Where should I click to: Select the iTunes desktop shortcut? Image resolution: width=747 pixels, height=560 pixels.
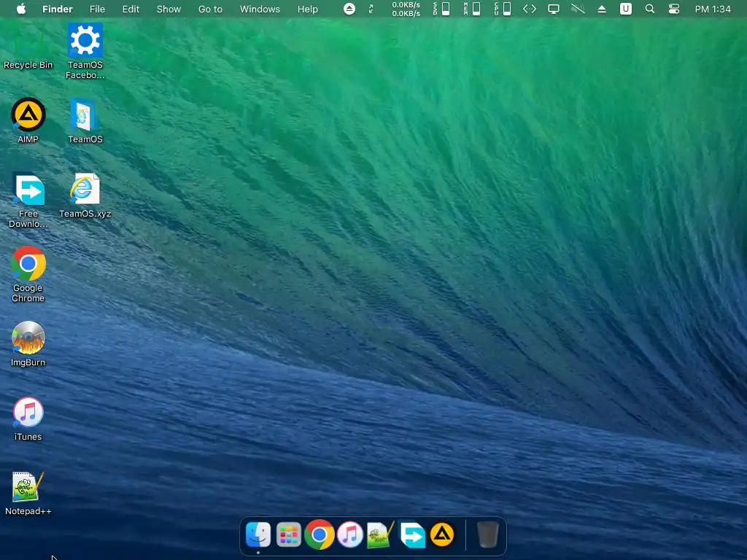click(28, 419)
